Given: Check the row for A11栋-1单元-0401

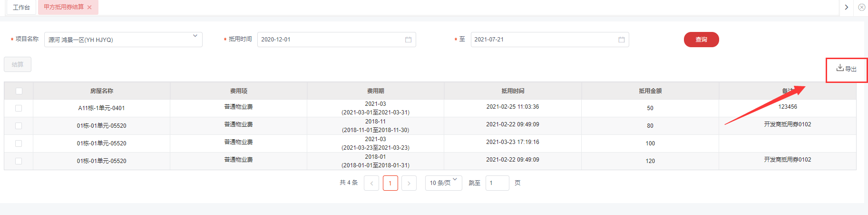Looking at the screenshot, I should 19,108.
